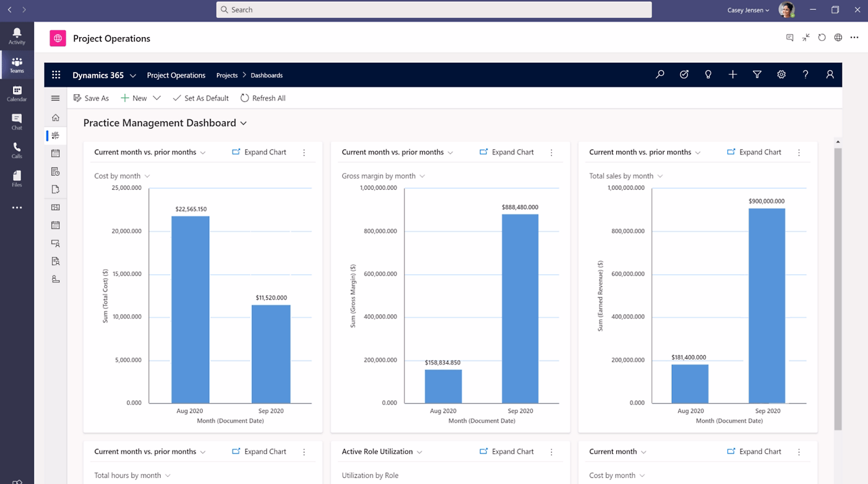Open Dynamics 365 settings gear
Viewport: 868px width, 484px height.
[x=781, y=75]
